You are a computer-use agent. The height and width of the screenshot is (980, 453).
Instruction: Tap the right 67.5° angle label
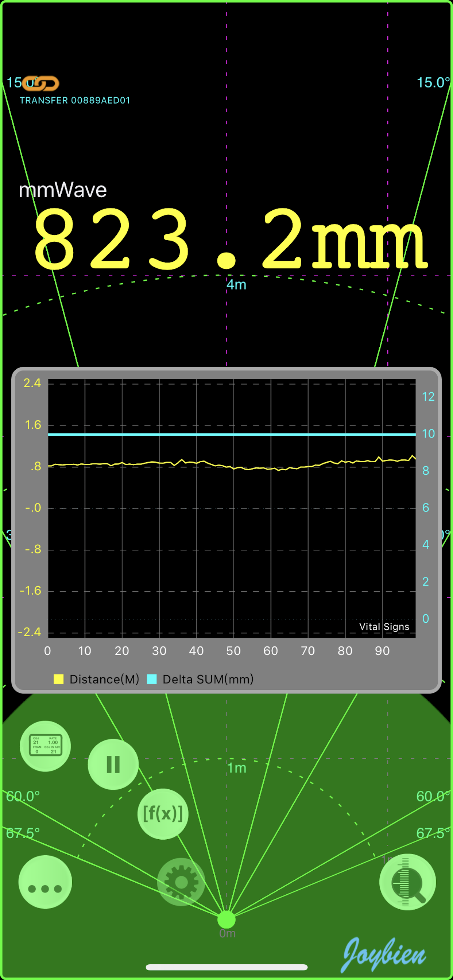click(x=433, y=833)
